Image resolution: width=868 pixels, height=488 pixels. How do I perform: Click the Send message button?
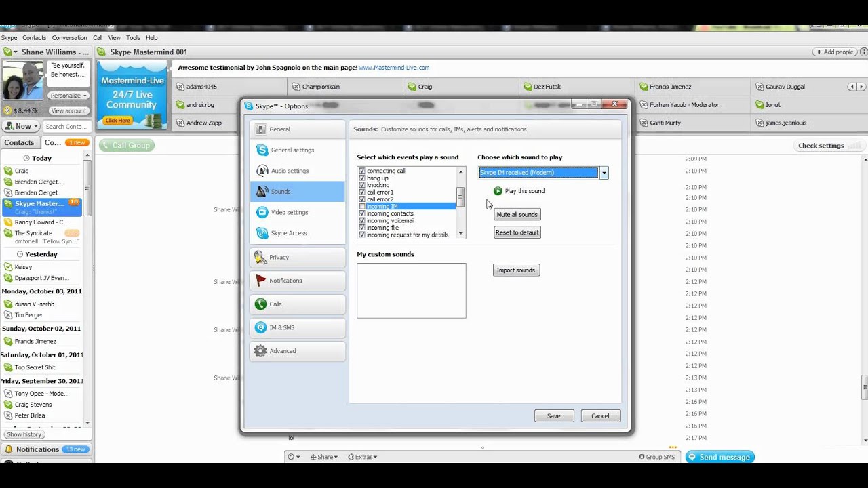point(719,457)
